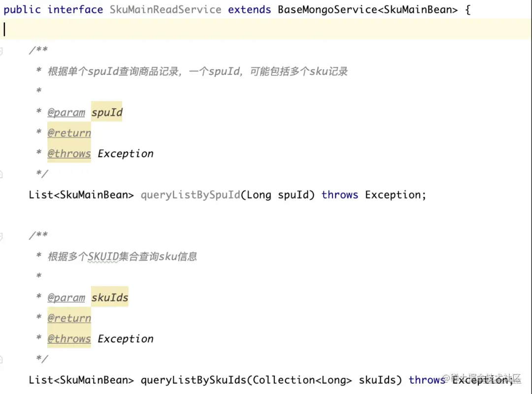Click highlighted spuId in first Javadoc
The height and width of the screenshot is (394, 532).
107,112
